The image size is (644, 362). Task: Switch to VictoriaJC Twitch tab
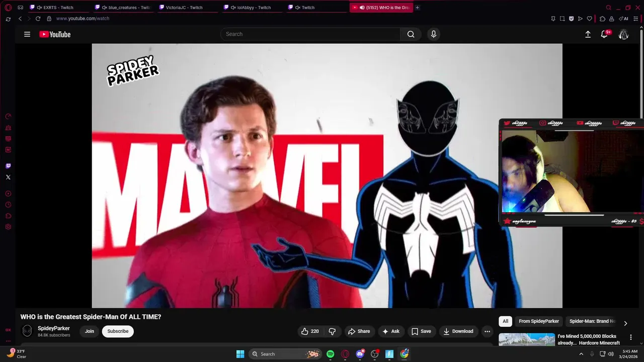tap(188, 8)
